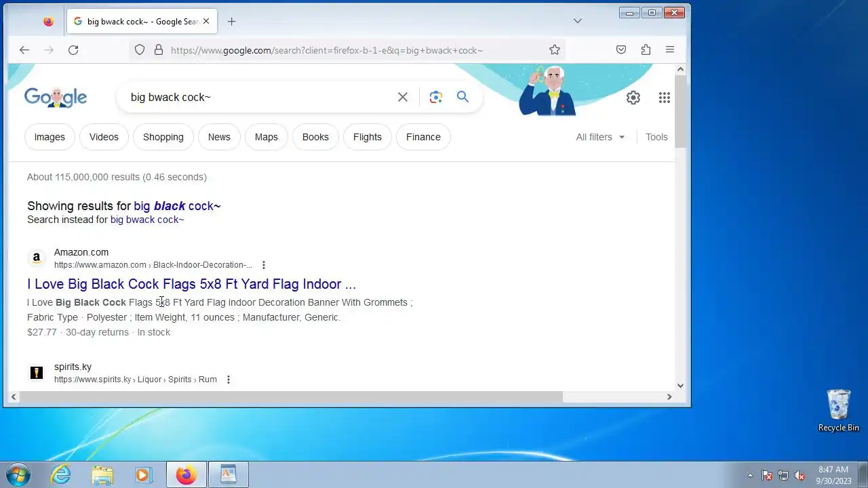Clear the Google search box
Screen dimensions: 868x488
coord(403,97)
